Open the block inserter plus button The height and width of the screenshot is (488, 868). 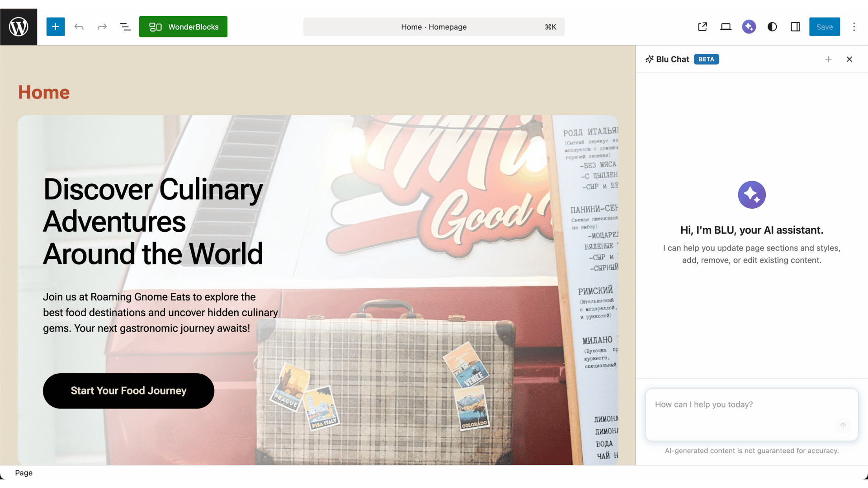(x=56, y=27)
